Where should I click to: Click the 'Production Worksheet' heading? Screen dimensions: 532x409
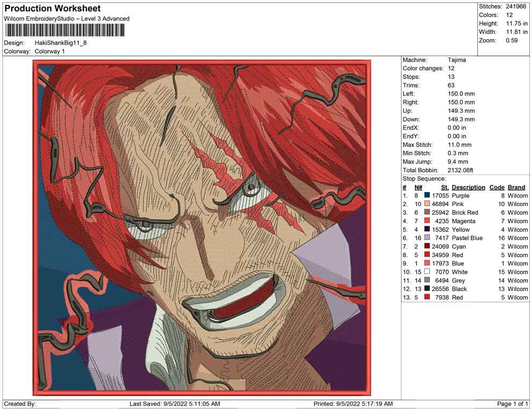click(x=53, y=9)
